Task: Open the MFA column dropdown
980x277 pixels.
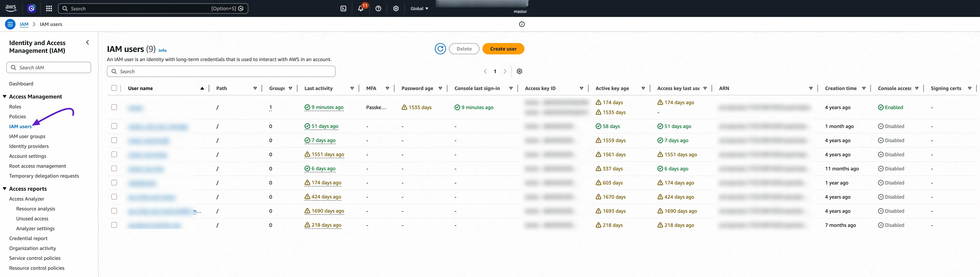Action: click(x=387, y=88)
